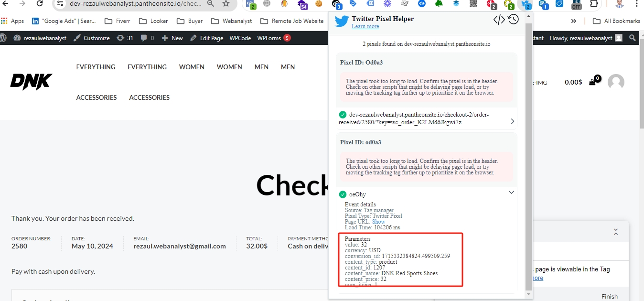Click New in admin bar
Image resolution: width=644 pixels, height=301 pixels.
(172, 38)
